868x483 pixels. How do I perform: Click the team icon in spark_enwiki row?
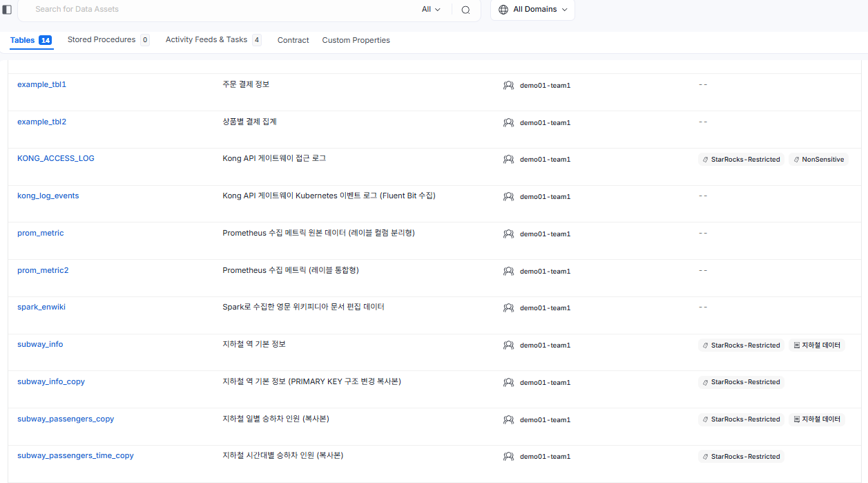point(508,308)
